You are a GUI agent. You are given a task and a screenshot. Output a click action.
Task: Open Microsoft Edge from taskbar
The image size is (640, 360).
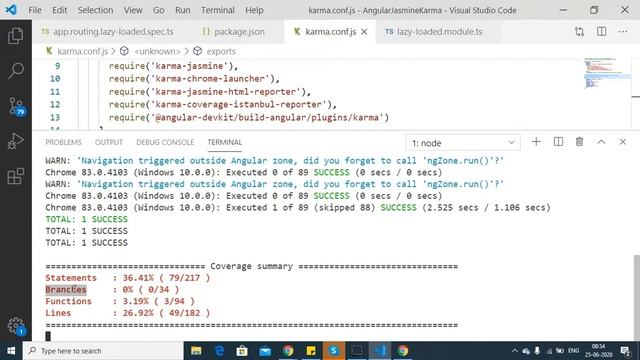pos(219,351)
